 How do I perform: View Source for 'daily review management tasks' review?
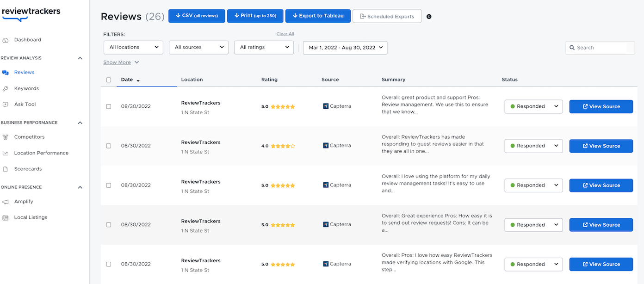click(x=601, y=185)
